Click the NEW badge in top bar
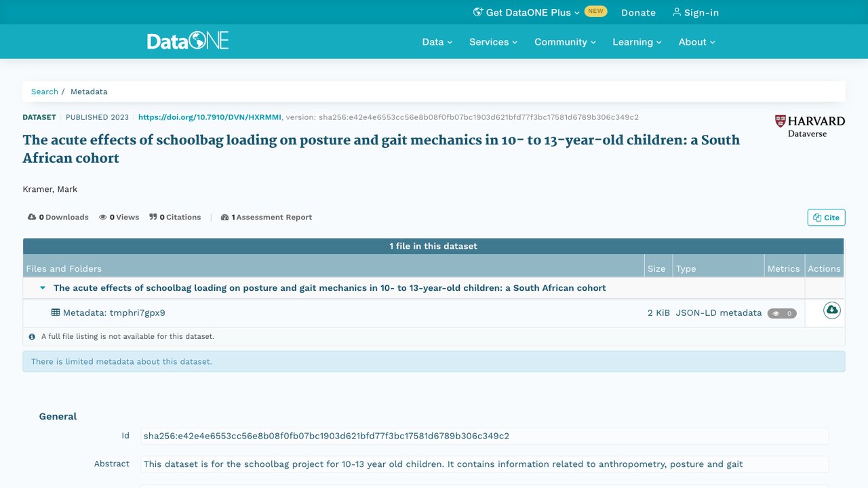Viewport: 868px width, 488px height. tap(595, 12)
